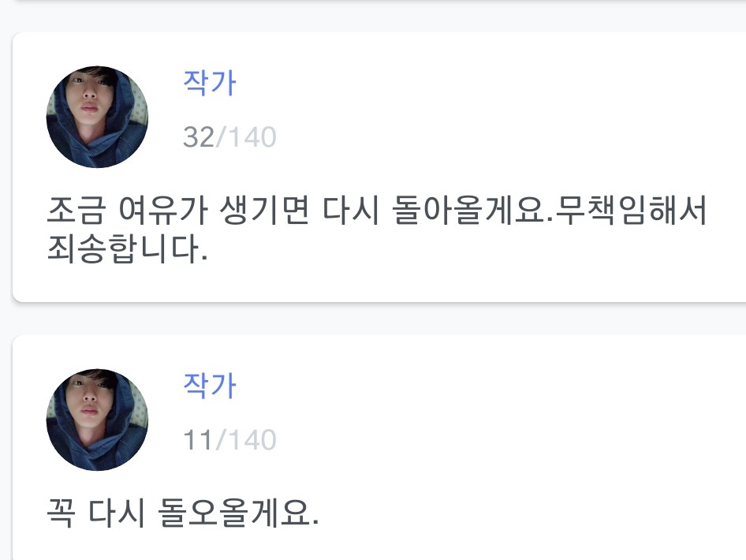Click the avatar on the 32/140 post
Screen dimensions: 746x560
pos(97,117)
